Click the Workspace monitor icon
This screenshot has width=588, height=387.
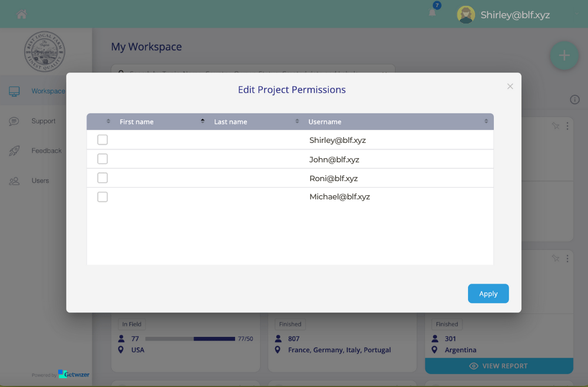point(14,91)
